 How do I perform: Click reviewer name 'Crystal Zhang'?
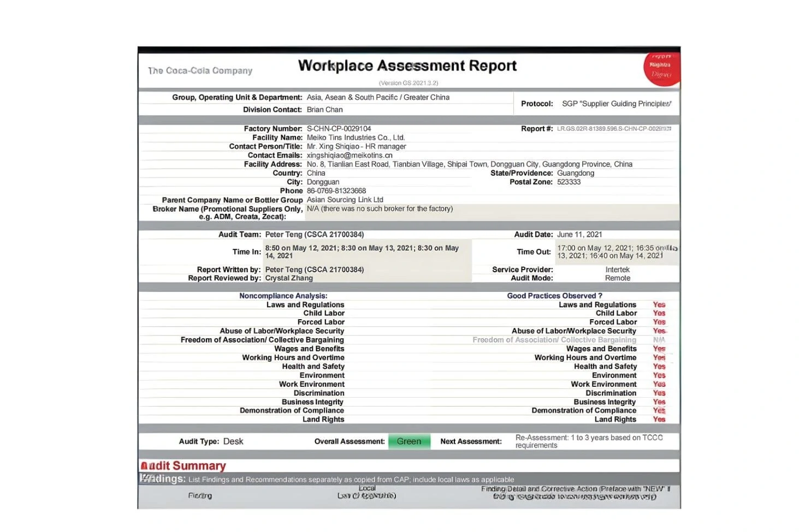pos(289,278)
